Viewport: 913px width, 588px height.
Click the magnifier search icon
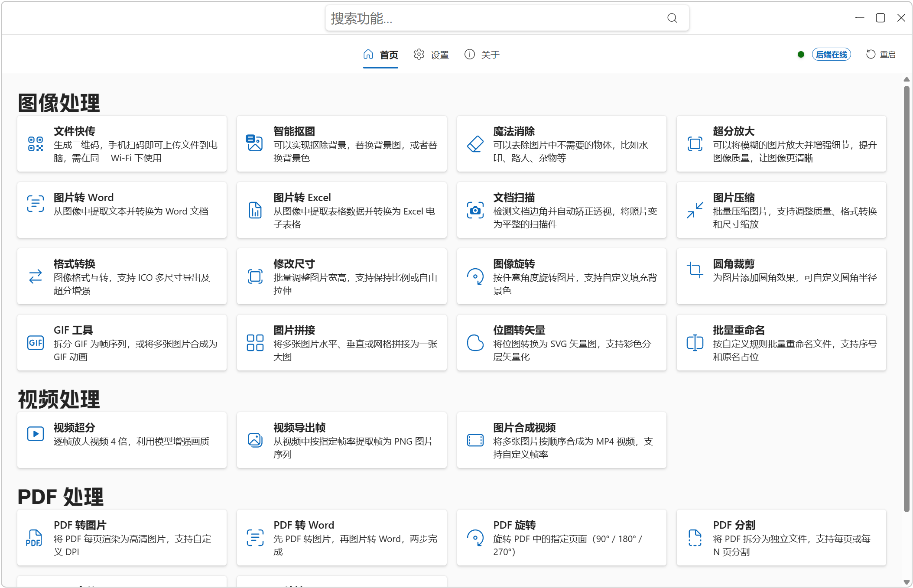672,18
